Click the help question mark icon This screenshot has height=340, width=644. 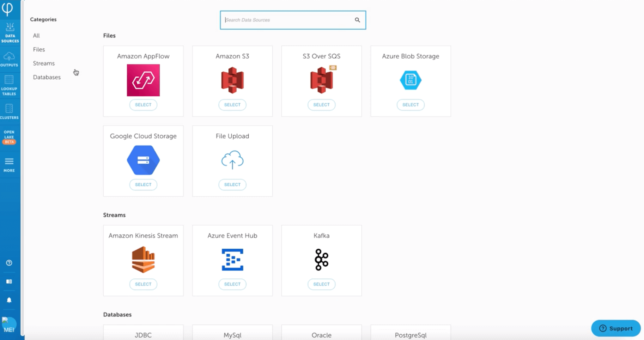point(9,263)
